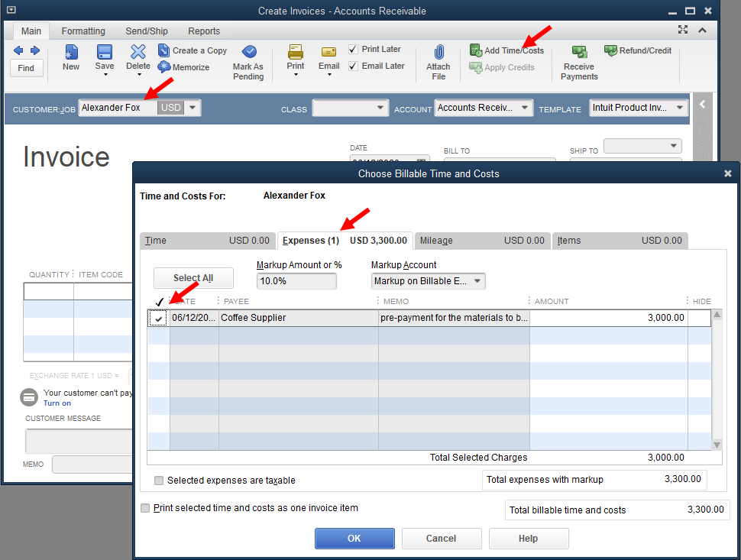This screenshot has height=560, width=741.
Task: Toggle the Print Later checkbox
Action: click(x=353, y=49)
